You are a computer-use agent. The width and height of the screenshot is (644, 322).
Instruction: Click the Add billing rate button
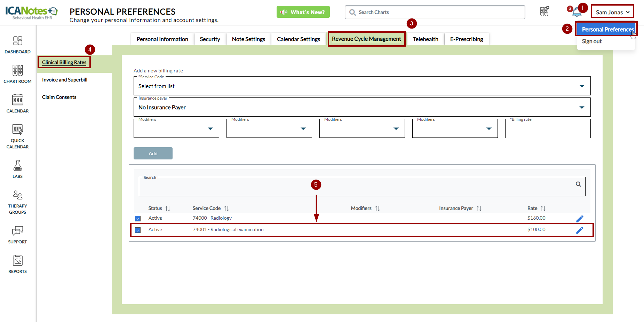pos(153,154)
